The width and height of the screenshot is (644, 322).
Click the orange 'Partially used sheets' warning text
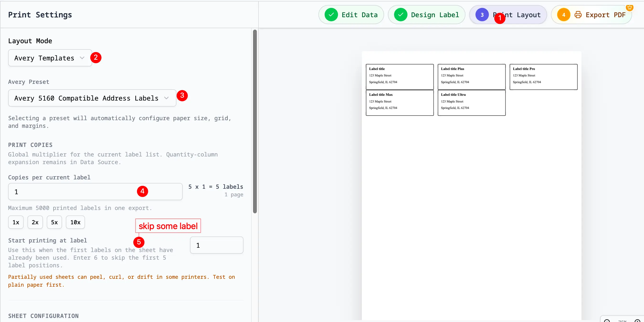tap(121, 281)
